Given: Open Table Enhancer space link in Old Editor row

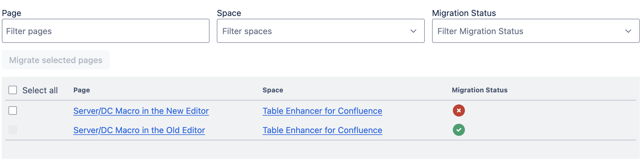Looking at the screenshot, I should coord(322,130).
